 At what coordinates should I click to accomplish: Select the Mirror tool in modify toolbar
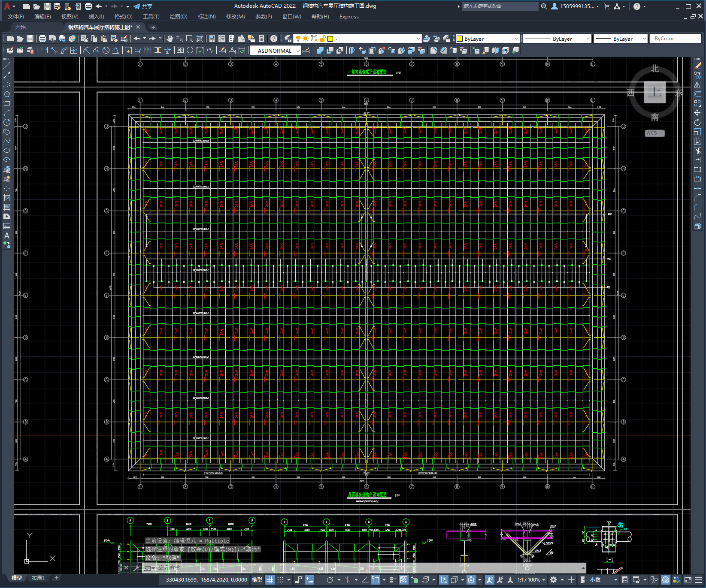point(697,84)
